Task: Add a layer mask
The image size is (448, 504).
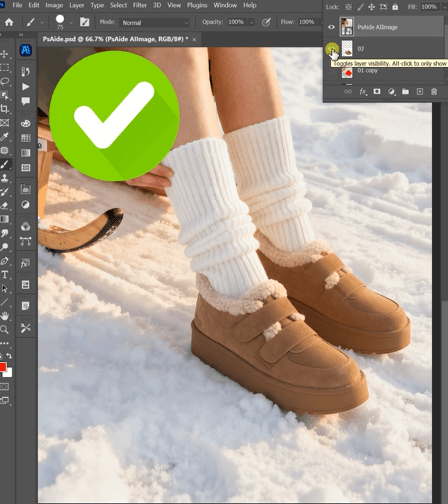Action: pos(377,91)
